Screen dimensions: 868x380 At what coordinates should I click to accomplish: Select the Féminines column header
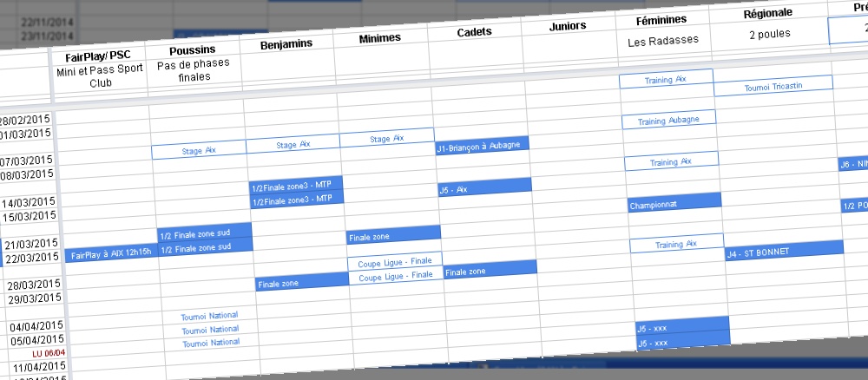pyautogui.click(x=661, y=20)
